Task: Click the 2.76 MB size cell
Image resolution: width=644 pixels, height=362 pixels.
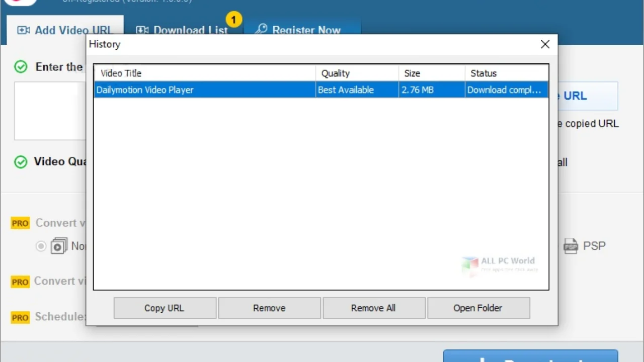Action: pos(431,90)
